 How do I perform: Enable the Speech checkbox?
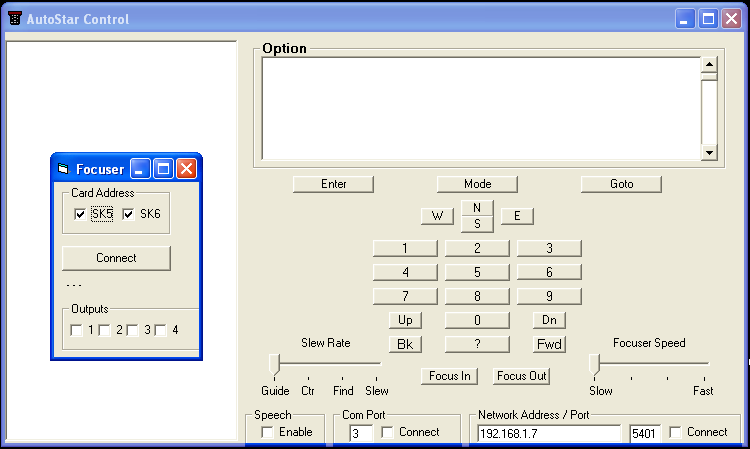click(x=267, y=432)
